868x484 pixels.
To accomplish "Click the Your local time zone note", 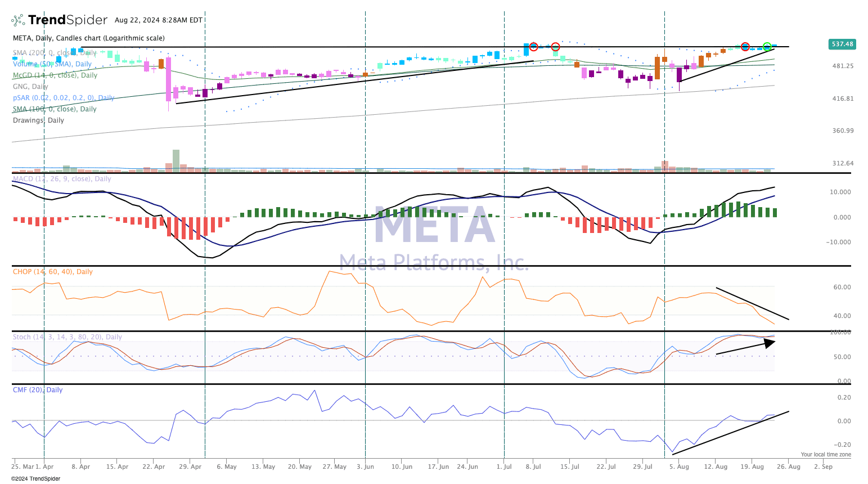I will click(x=826, y=455).
